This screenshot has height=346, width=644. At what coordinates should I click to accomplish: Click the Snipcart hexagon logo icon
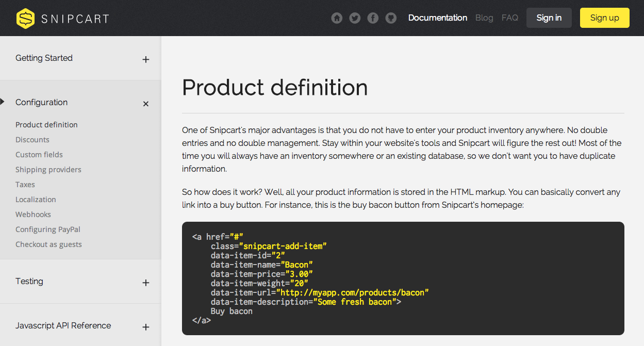[25, 19]
